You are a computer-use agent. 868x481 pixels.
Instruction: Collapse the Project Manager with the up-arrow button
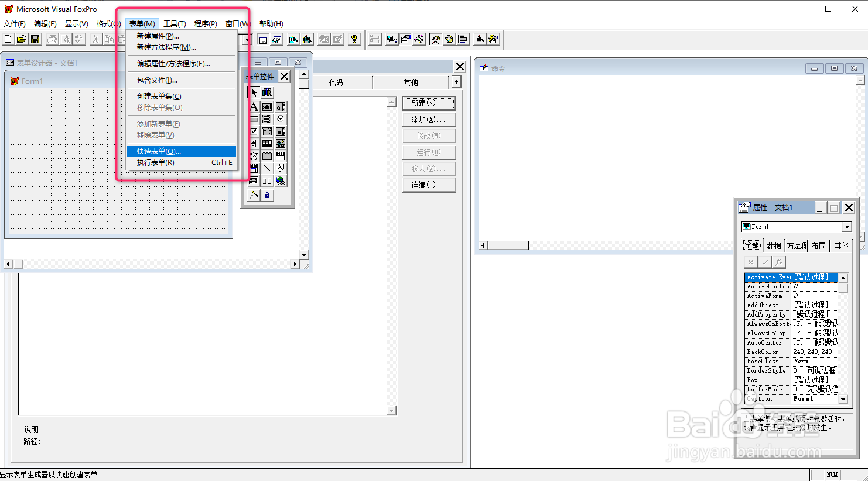456,82
